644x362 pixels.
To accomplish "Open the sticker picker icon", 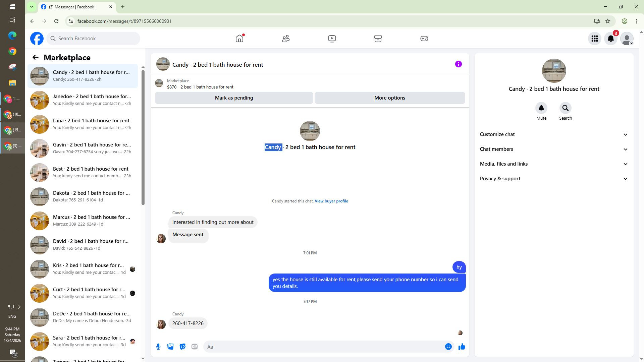I will (x=182, y=347).
